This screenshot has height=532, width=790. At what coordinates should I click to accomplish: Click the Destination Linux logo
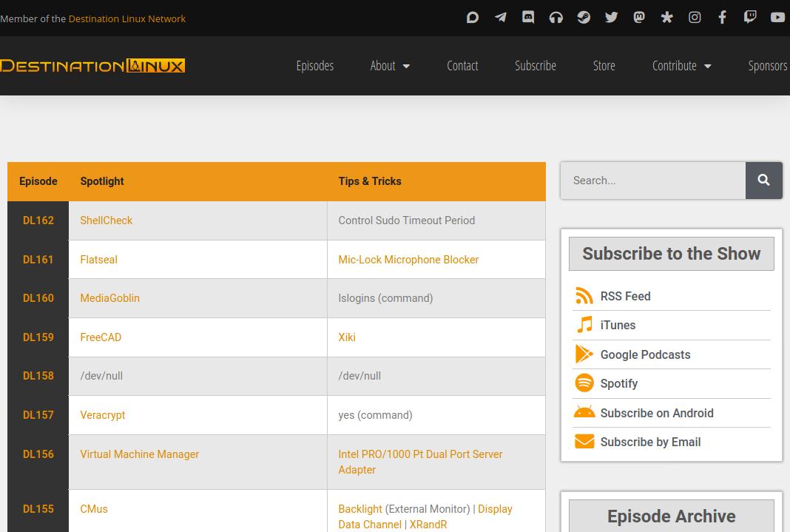click(x=92, y=66)
